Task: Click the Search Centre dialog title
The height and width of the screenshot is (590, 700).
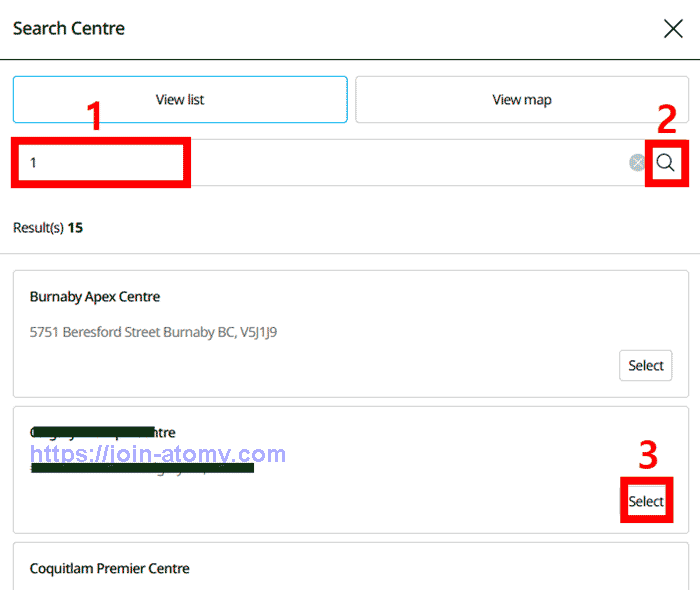Action: [69, 29]
